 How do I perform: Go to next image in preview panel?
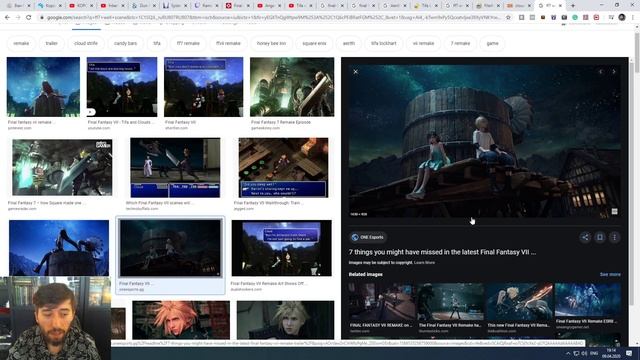pos(613,72)
